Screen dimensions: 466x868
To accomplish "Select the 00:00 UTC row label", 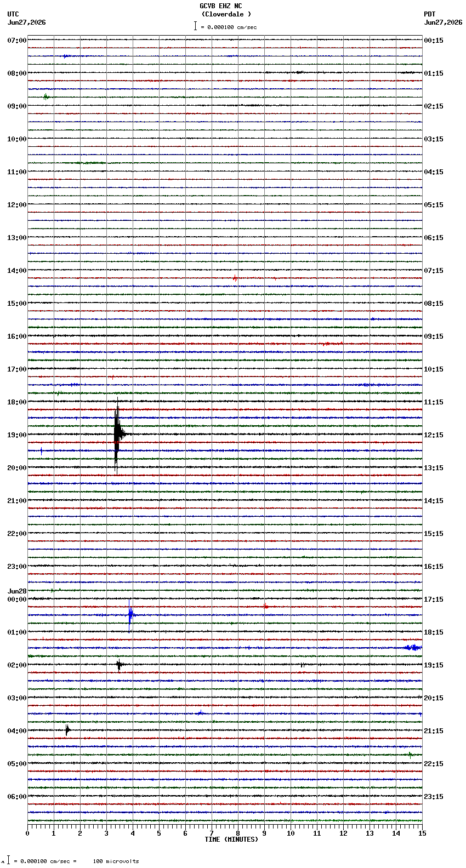I will [17, 599].
